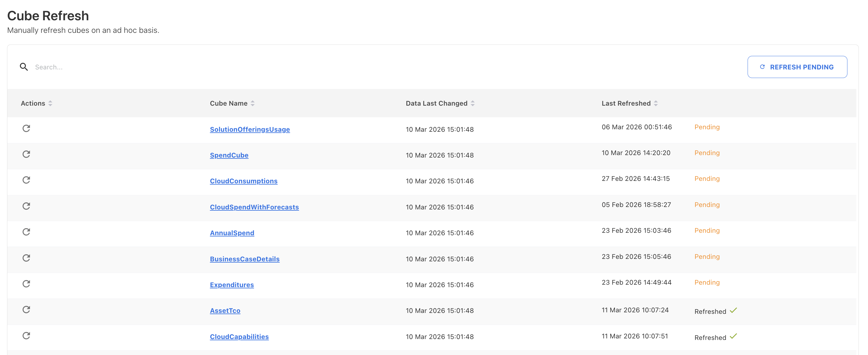Click the search magnifier icon
868x355 pixels.
24,67
